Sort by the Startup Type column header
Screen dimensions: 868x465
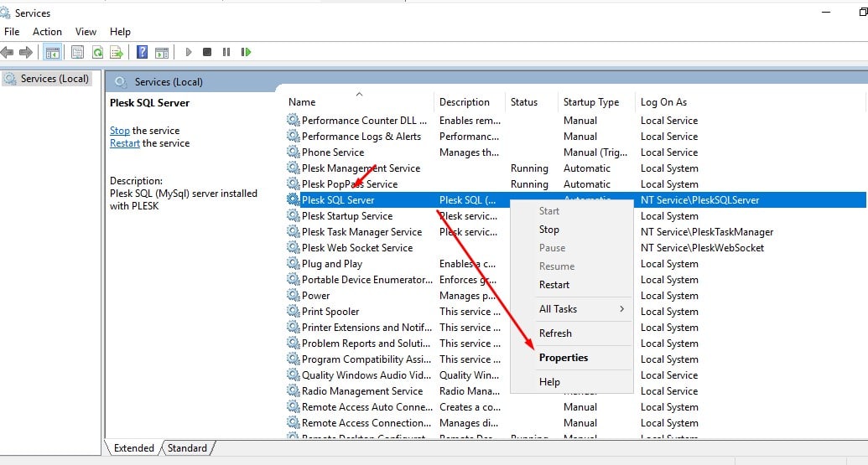click(596, 101)
